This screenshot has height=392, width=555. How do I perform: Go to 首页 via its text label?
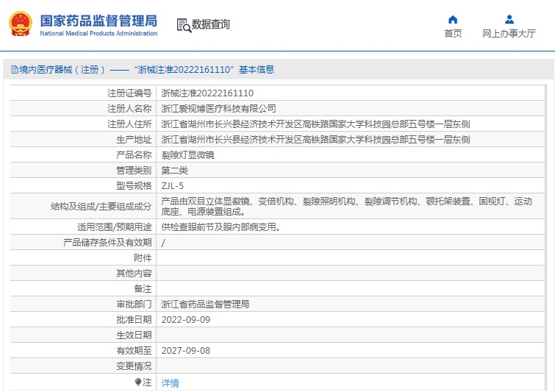(453, 34)
